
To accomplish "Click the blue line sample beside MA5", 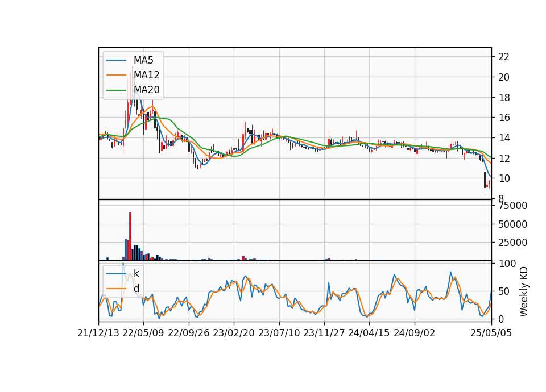I will 116,60.
